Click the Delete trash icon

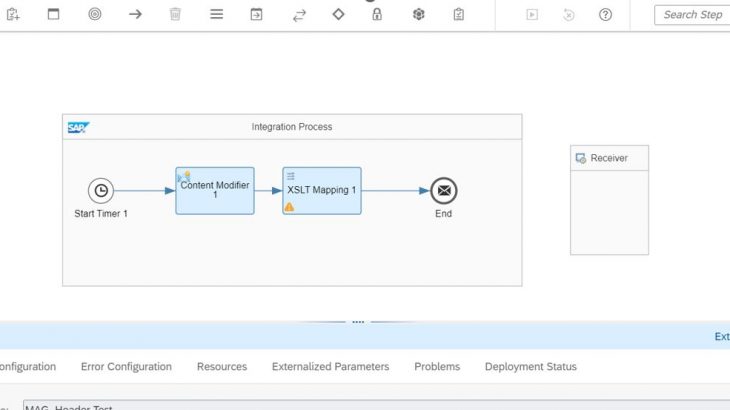[x=175, y=15]
